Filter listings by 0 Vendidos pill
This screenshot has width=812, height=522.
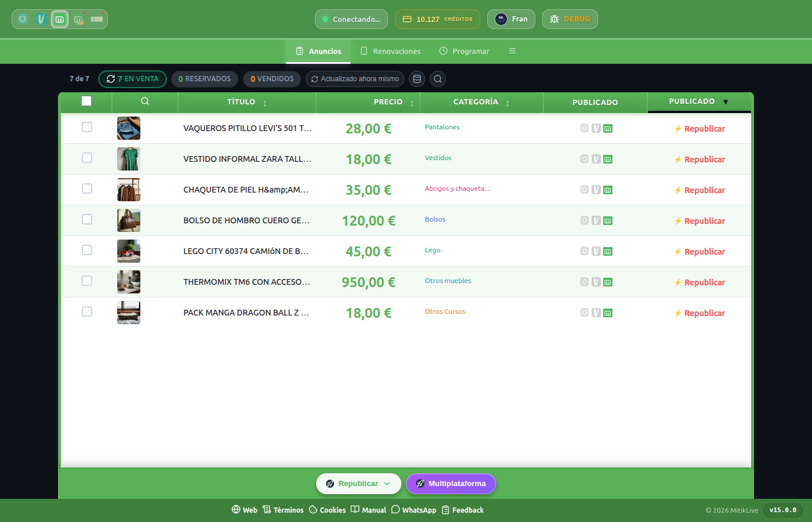coord(272,79)
